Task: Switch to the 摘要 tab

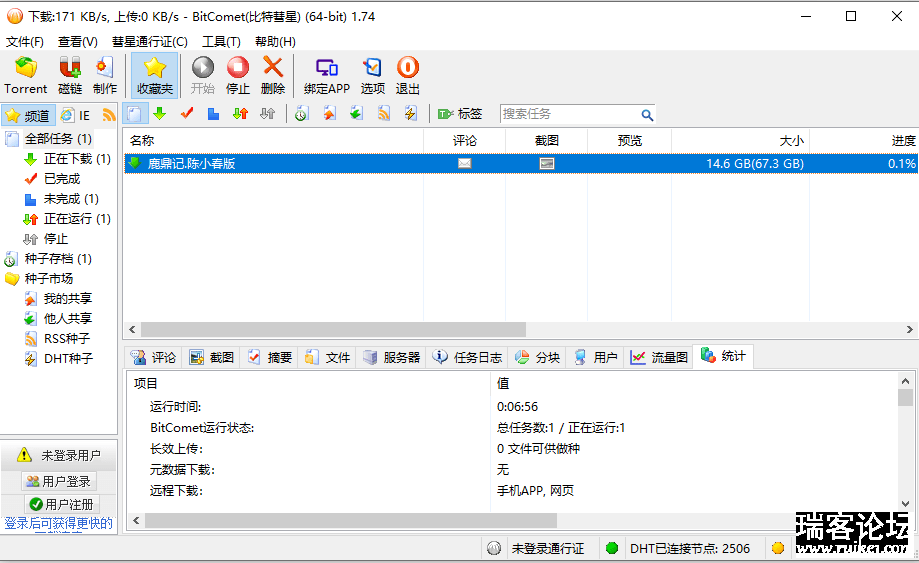Action: pos(270,357)
